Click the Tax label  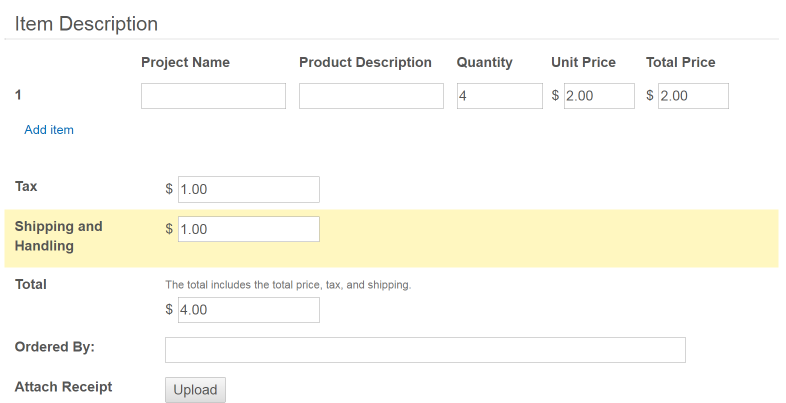coord(26,186)
